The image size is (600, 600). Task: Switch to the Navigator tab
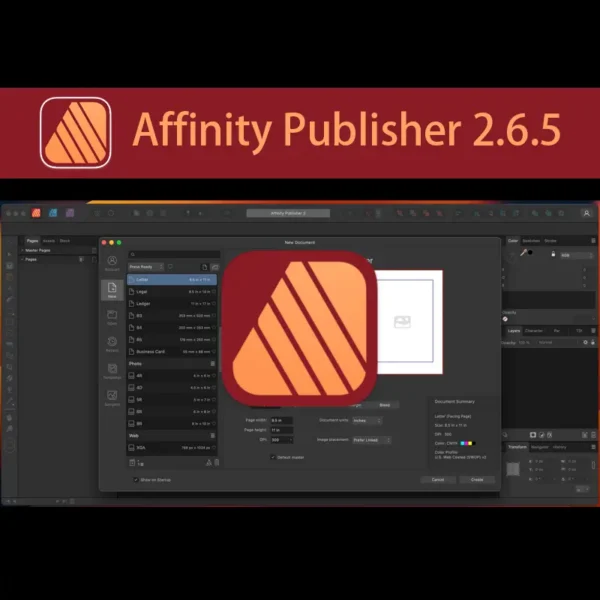click(540, 447)
